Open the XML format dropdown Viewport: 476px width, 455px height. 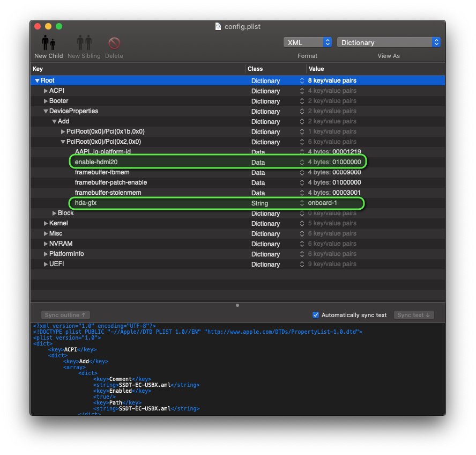click(x=308, y=42)
